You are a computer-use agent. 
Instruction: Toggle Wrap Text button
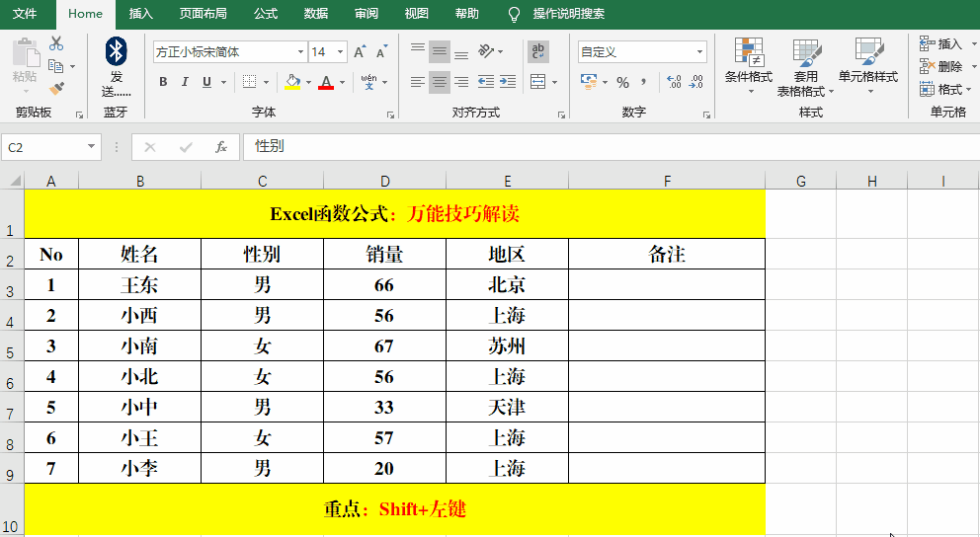point(538,51)
